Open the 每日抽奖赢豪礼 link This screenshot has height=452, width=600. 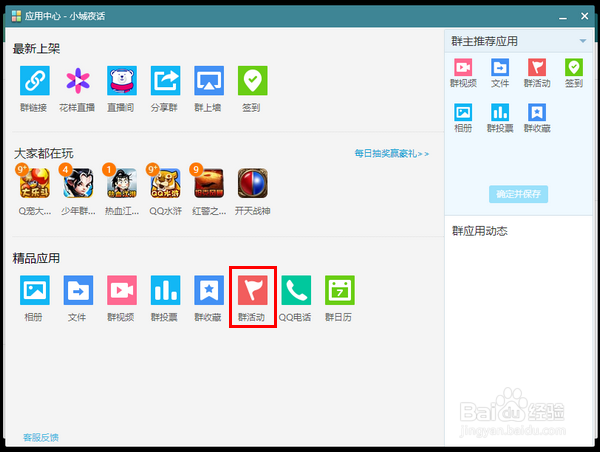click(x=391, y=153)
